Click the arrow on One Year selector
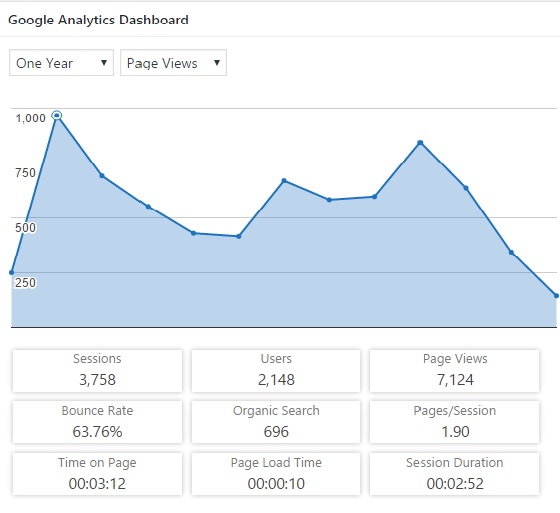Viewport: 560px width, 513px height. point(104,63)
